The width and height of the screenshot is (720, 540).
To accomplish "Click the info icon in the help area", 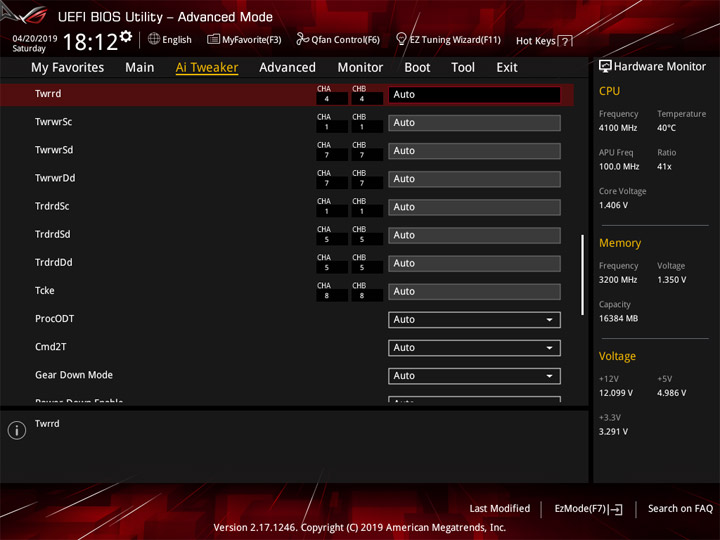I will point(17,430).
